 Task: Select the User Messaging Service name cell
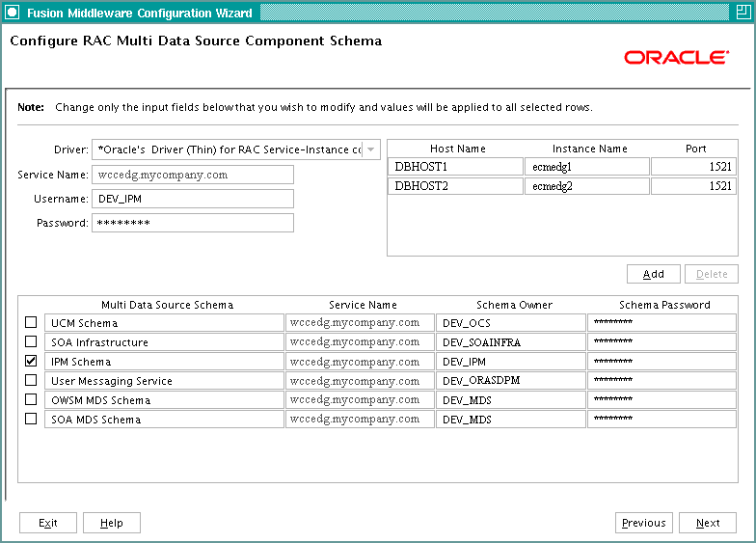[x=164, y=380]
